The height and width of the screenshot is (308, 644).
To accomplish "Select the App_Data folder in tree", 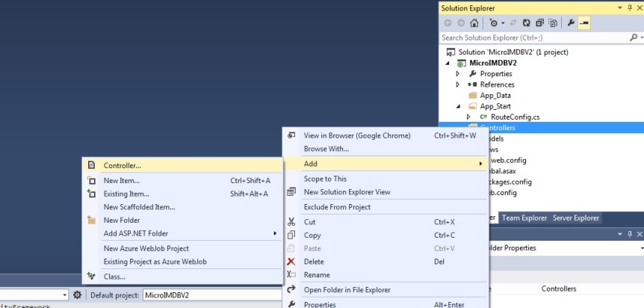I will tap(495, 96).
